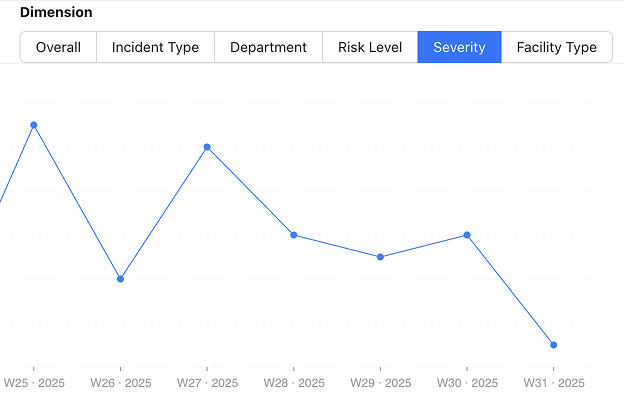Click the W29 data point
The height and width of the screenshot is (406, 624).
tap(381, 257)
